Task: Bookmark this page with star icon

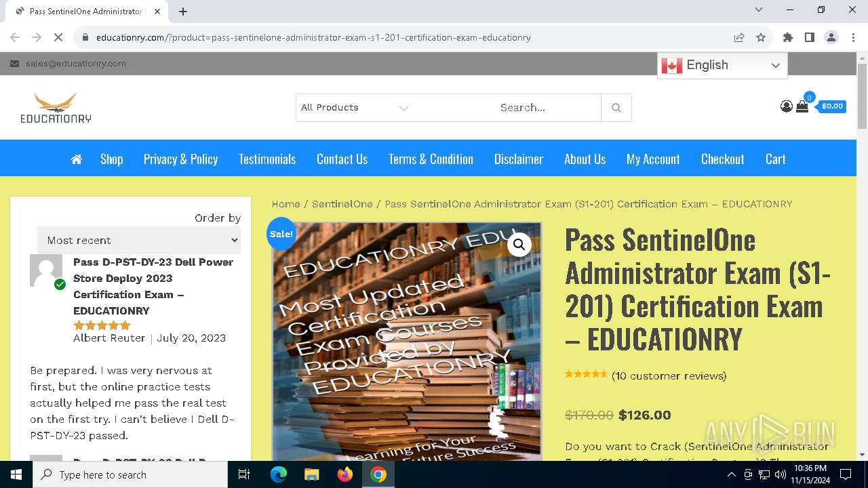Action: click(761, 37)
